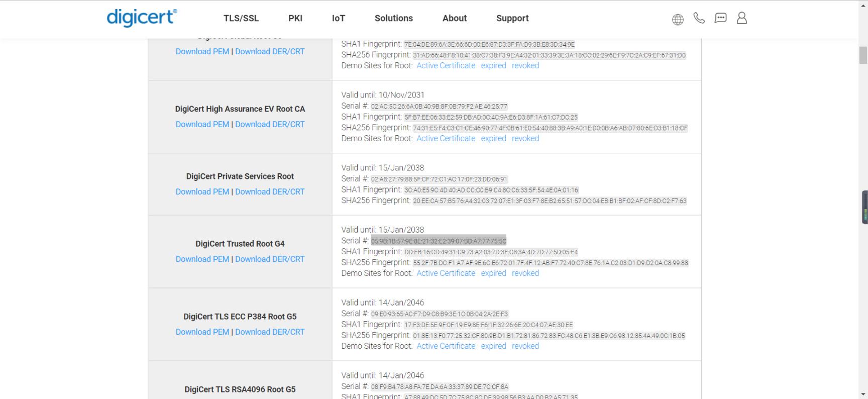Screen dimensions: 868x399
Task: Open the Solutions menu
Action: pyautogui.click(x=394, y=18)
